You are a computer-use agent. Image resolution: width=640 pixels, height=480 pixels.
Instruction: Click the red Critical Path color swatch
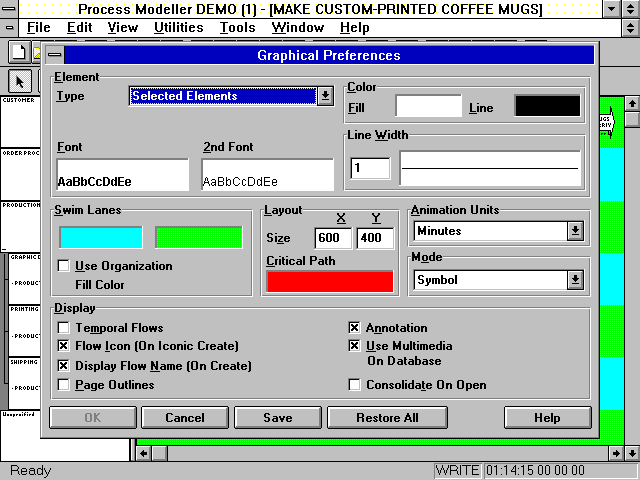(x=329, y=281)
